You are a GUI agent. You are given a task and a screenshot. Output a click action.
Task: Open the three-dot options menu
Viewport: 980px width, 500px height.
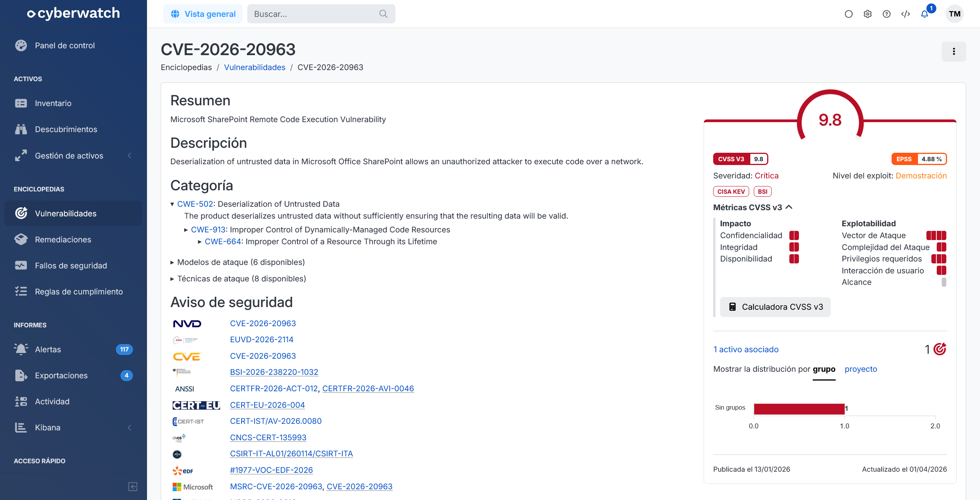click(x=954, y=51)
